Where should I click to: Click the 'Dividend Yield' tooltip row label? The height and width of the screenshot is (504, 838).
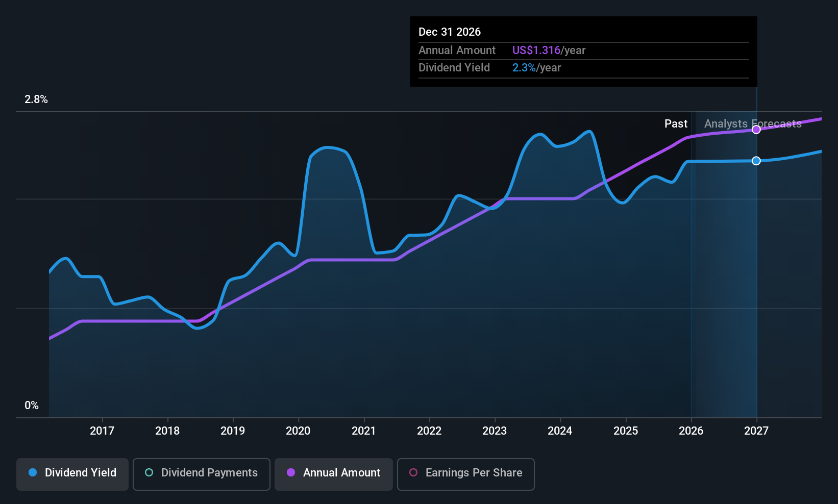click(454, 67)
